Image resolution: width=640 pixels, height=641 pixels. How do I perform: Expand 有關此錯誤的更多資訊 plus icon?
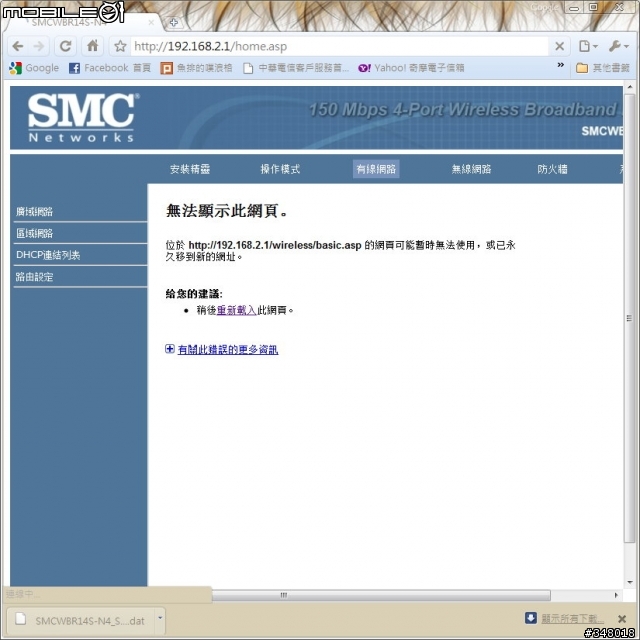pyautogui.click(x=170, y=349)
